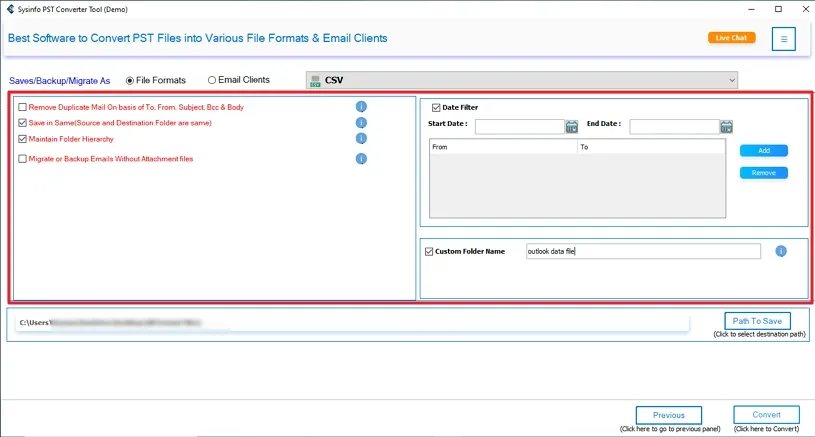Toggle Maintain Folder Hierarchy checkbox
Viewport: 815px width, 437px height.
coord(22,139)
